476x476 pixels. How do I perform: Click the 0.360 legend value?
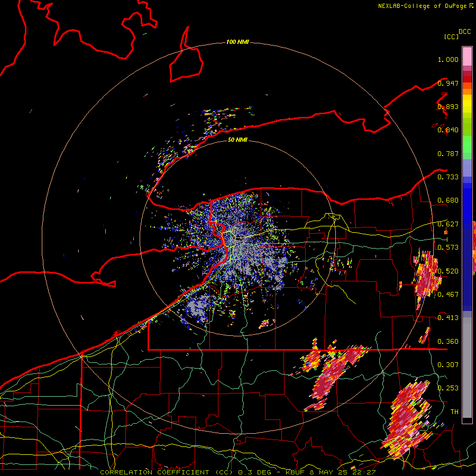click(x=448, y=341)
